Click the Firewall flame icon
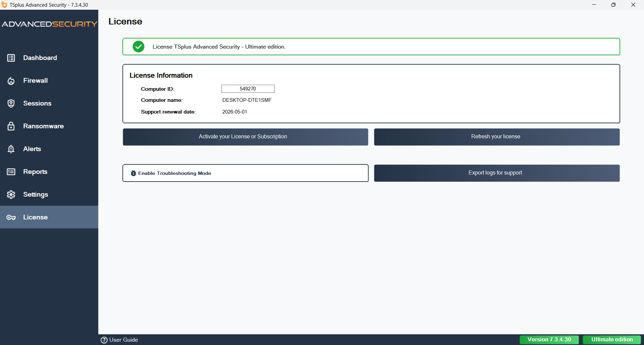Image resolution: width=644 pixels, height=345 pixels. click(11, 81)
